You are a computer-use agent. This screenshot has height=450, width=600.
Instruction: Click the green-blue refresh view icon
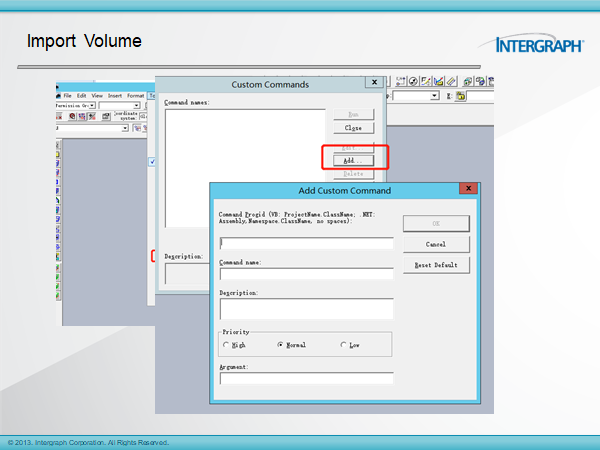(480, 81)
